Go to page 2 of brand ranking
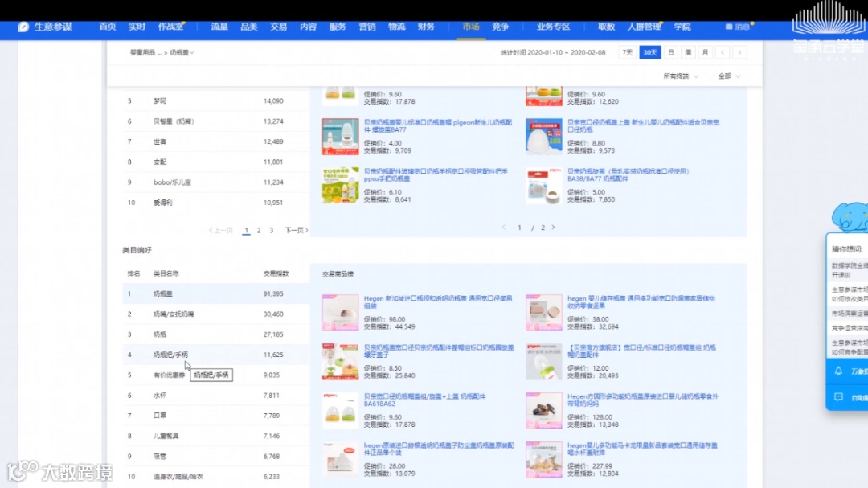 click(259, 231)
